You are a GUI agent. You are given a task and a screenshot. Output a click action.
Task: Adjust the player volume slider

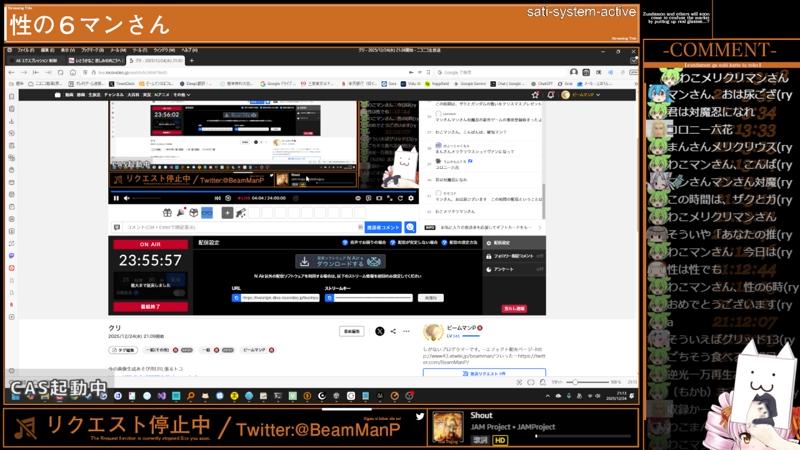coord(147,198)
